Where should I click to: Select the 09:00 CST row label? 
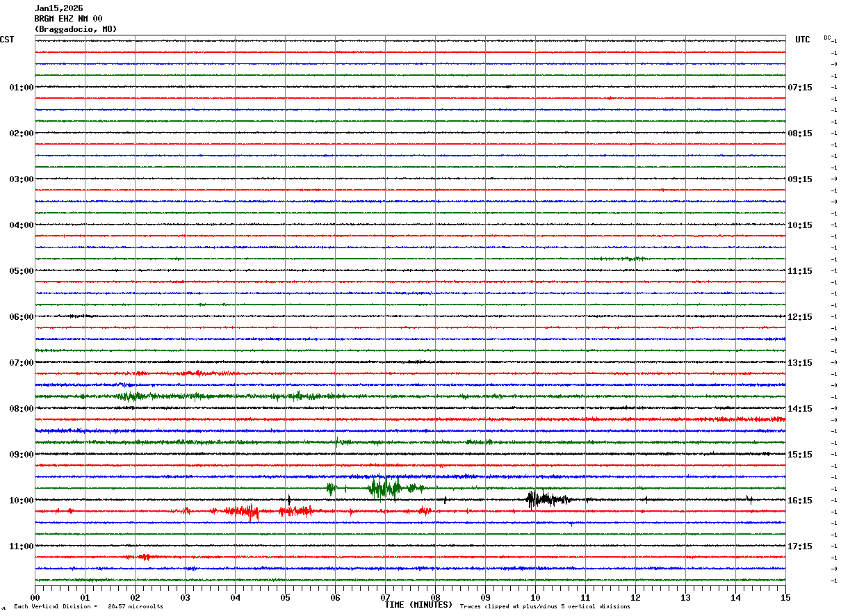point(22,455)
